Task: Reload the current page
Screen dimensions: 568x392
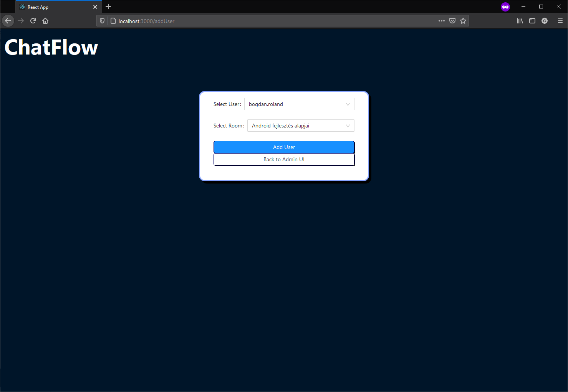Action: pyautogui.click(x=33, y=21)
